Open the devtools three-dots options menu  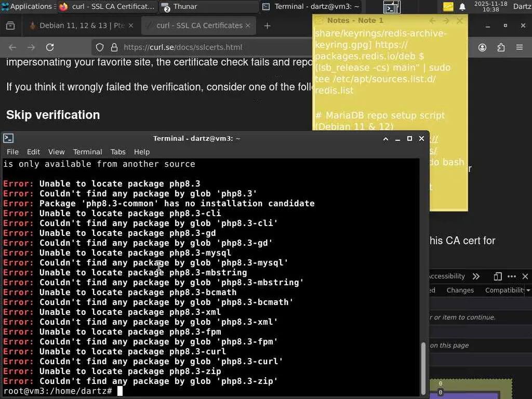point(512,276)
